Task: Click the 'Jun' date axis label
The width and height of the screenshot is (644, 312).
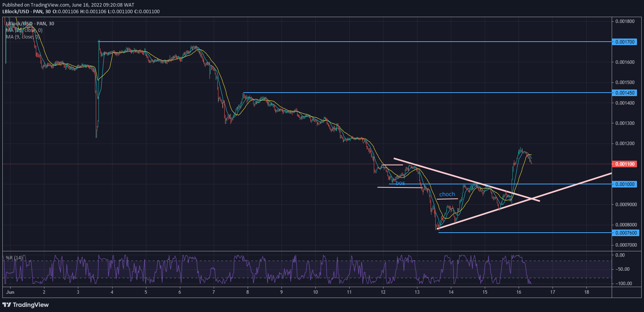Action: [11, 292]
